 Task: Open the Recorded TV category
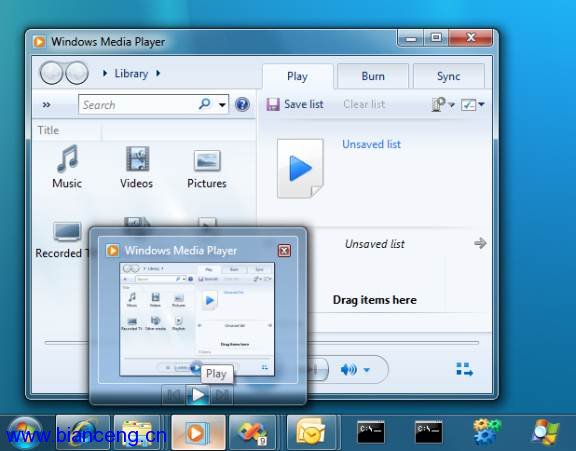tap(62, 240)
